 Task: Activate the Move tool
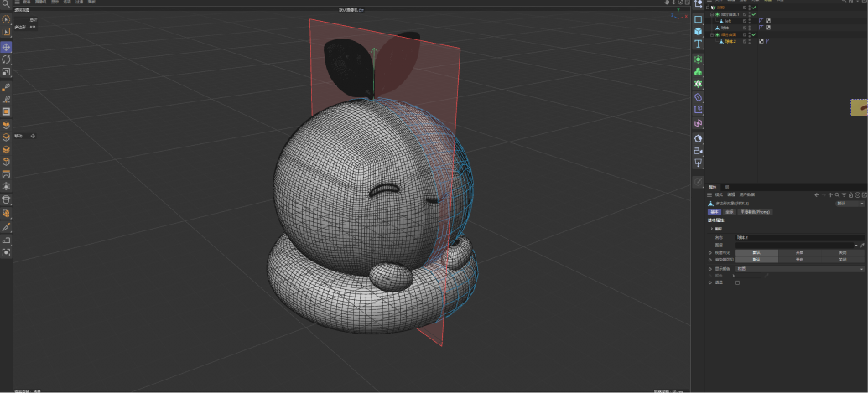(6, 47)
